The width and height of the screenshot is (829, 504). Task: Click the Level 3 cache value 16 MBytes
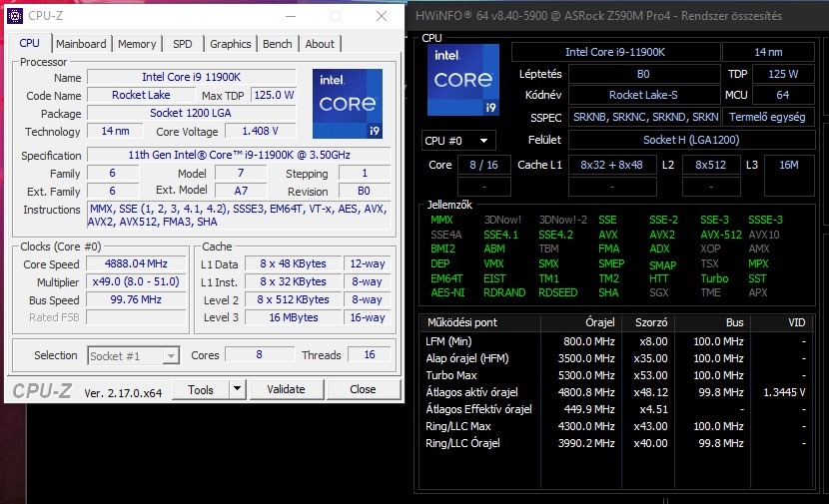click(x=293, y=317)
